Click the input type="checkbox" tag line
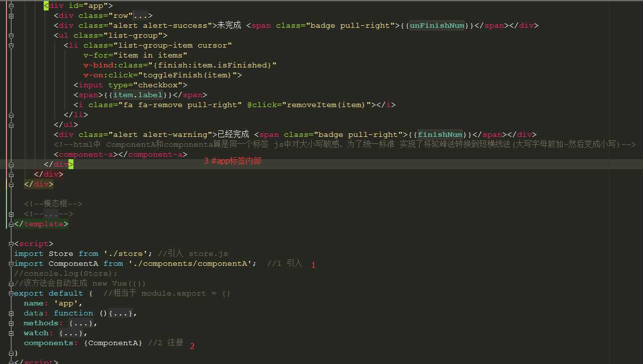The width and height of the screenshot is (643, 364). point(130,85)
